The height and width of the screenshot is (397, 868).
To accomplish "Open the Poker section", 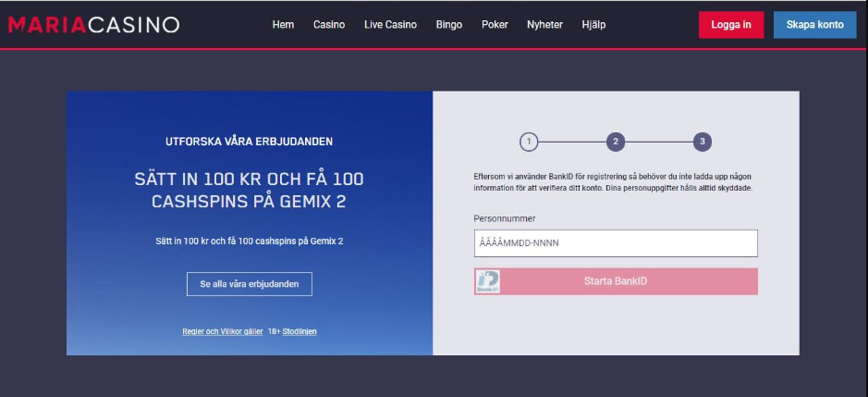I will pyautogui.click(x=495, y=25).
